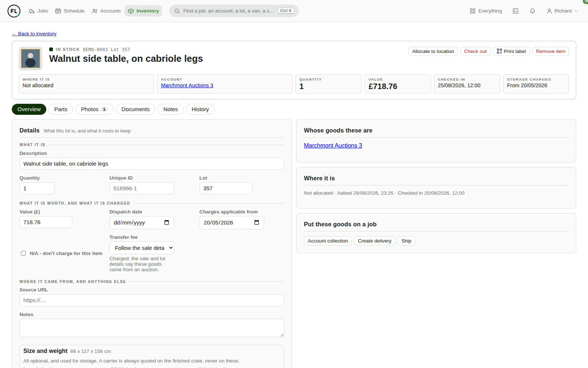Expand the Transfer fee dropdown

(142, 248)
